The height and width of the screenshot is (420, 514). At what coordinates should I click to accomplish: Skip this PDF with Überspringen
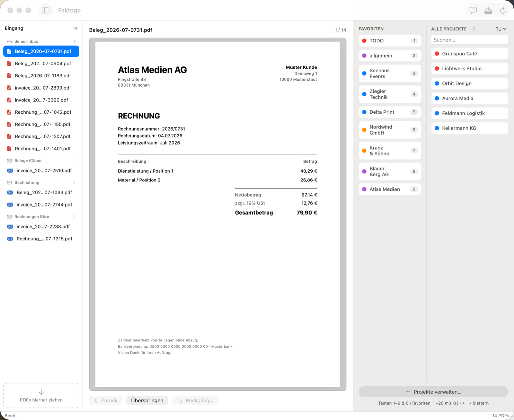click(x=147, y=400)
